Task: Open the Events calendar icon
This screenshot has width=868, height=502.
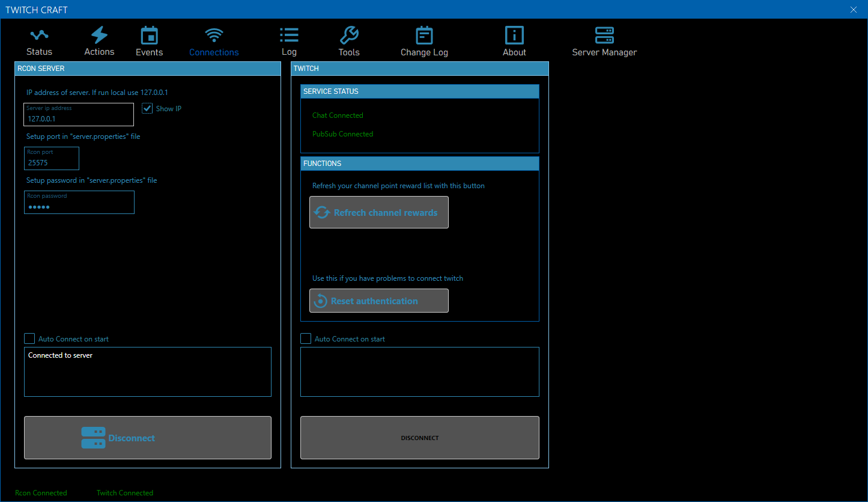Action: 149,35
